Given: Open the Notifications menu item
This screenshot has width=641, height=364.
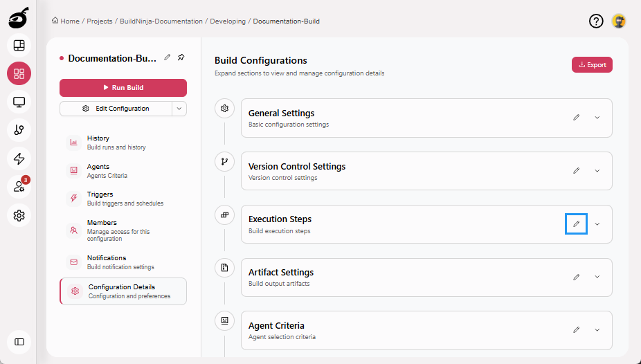Looking at the screenshot, I should coord(123,262).
